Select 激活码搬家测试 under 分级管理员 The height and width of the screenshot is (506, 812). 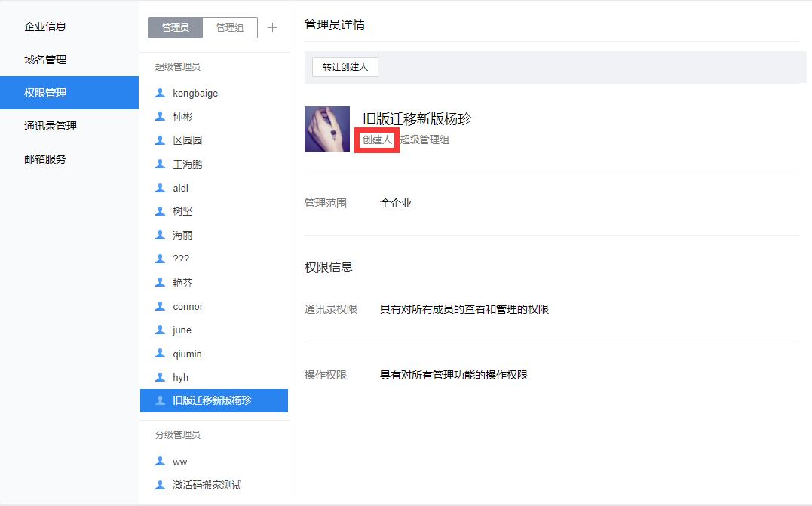[x=207, y=486]
